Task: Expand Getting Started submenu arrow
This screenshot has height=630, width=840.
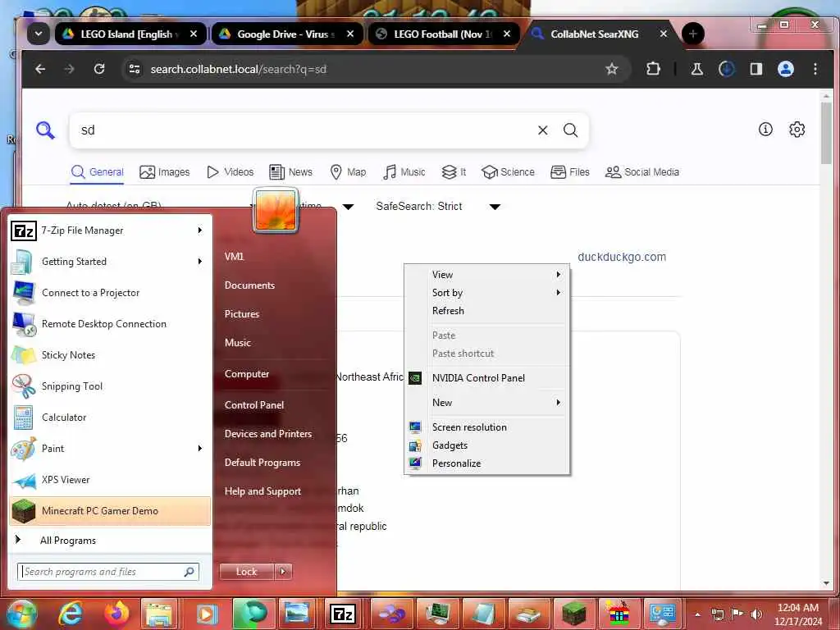Action: pyautogui.click(x=200, y=262)
